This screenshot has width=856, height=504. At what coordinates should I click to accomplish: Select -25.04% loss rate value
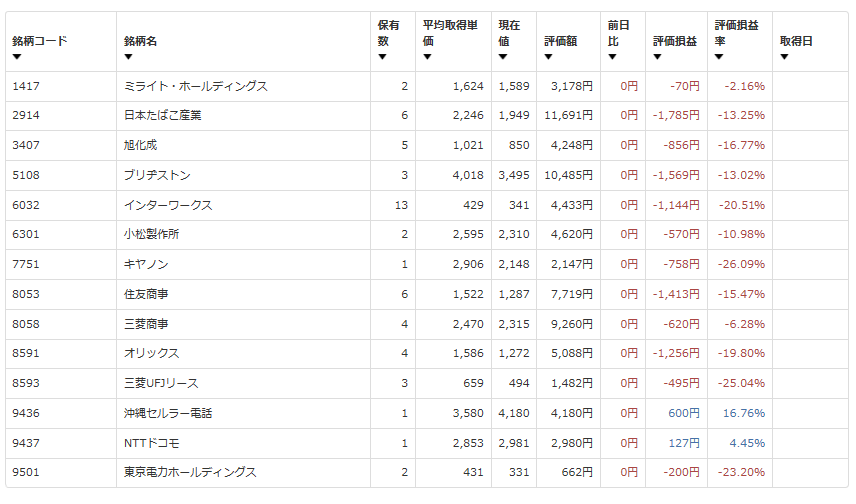tap(741, 383)
